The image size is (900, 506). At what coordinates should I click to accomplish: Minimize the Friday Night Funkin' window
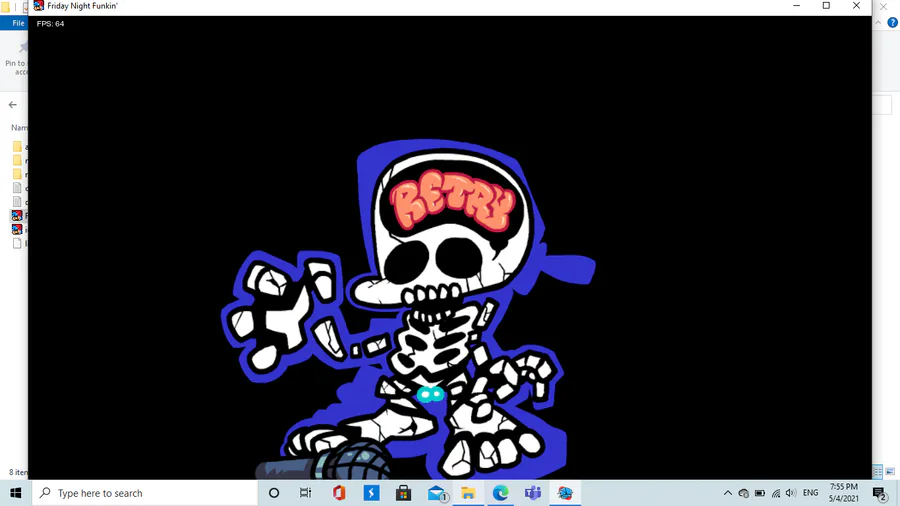tap(797, 6)
